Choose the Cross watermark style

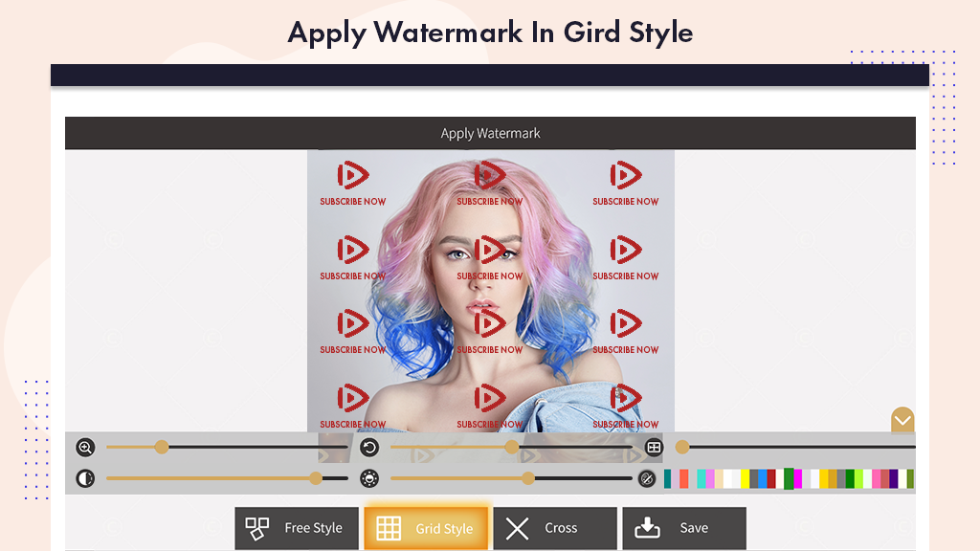pyautogui.click(x=555, y=528)
